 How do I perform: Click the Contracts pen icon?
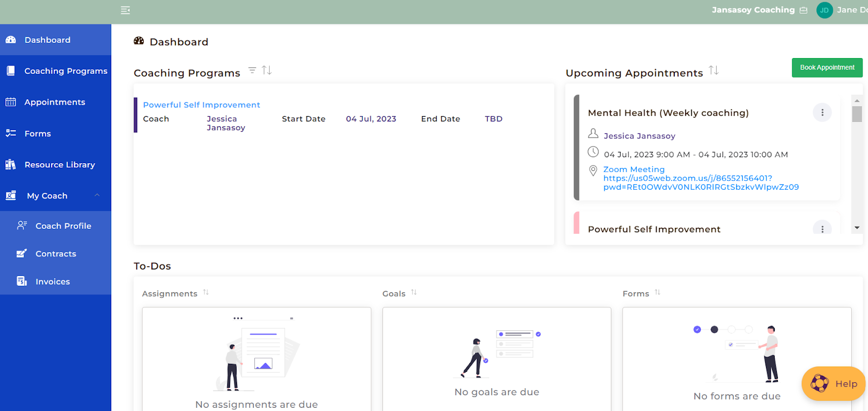[x=22, y=253]
